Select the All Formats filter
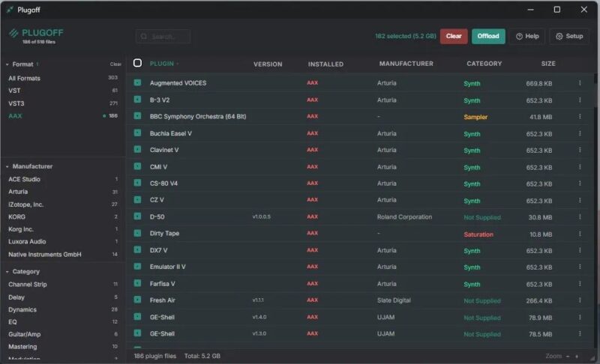The height and width of the screenshot is (364, 600). (63, 78)
